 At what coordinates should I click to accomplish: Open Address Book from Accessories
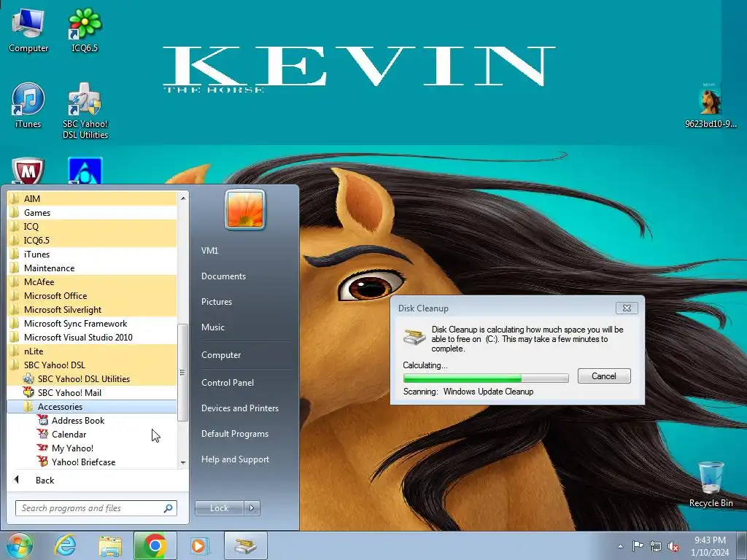92,420
